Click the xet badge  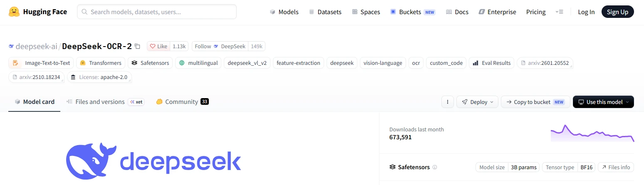pos(136,102)
